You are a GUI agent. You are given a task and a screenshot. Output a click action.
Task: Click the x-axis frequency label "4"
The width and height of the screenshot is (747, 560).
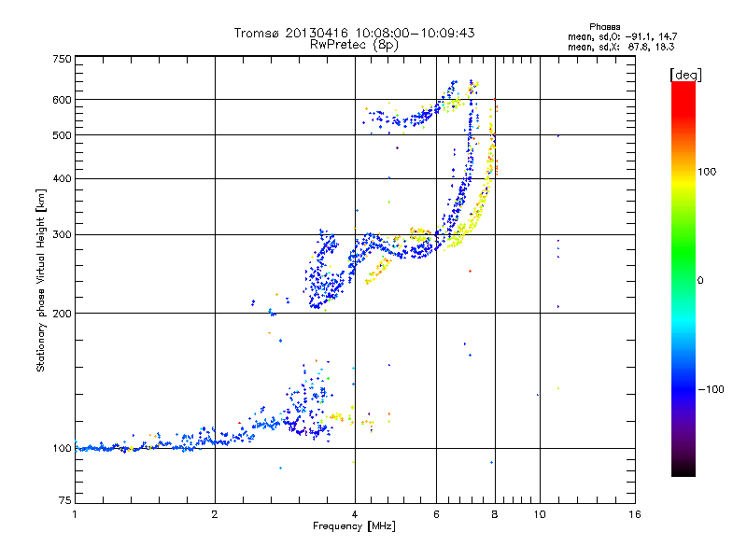click(x=355, y=514)
